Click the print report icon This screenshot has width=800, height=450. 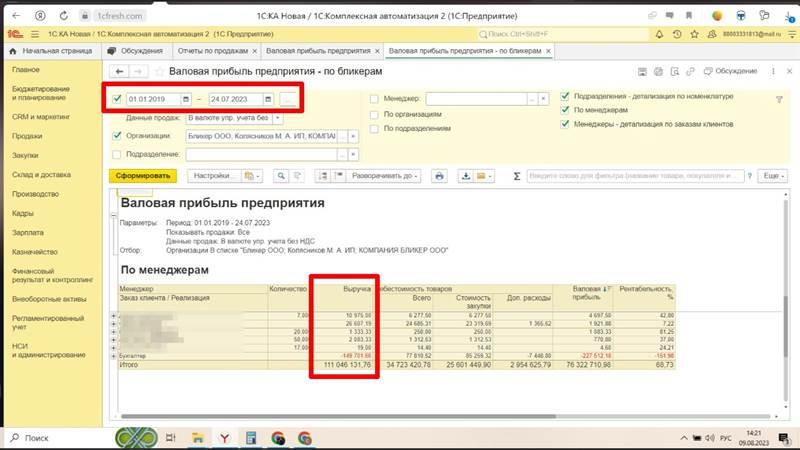(438, 176)
